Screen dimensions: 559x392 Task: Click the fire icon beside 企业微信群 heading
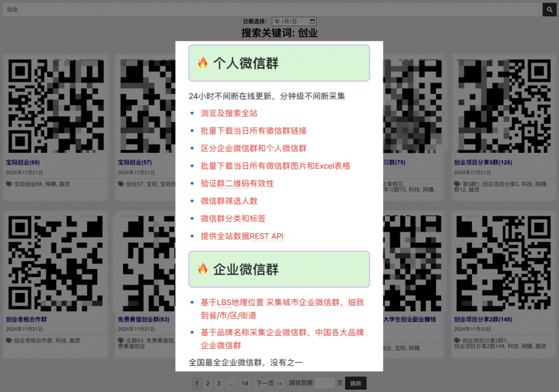pos(203,269)
